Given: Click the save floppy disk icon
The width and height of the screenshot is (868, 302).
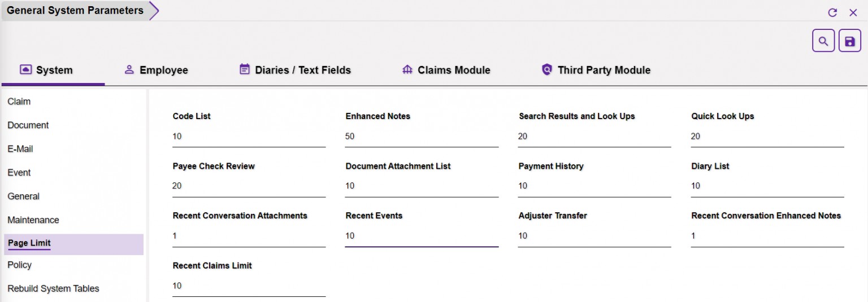Looking at the screenshot, I should pos(850,41).
